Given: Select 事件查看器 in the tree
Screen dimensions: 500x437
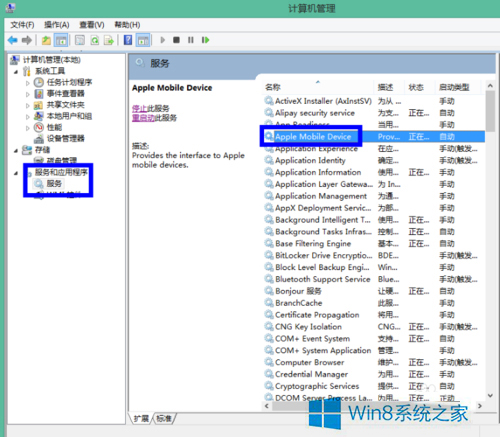Looking at the screenshot, I should (65, 94).
